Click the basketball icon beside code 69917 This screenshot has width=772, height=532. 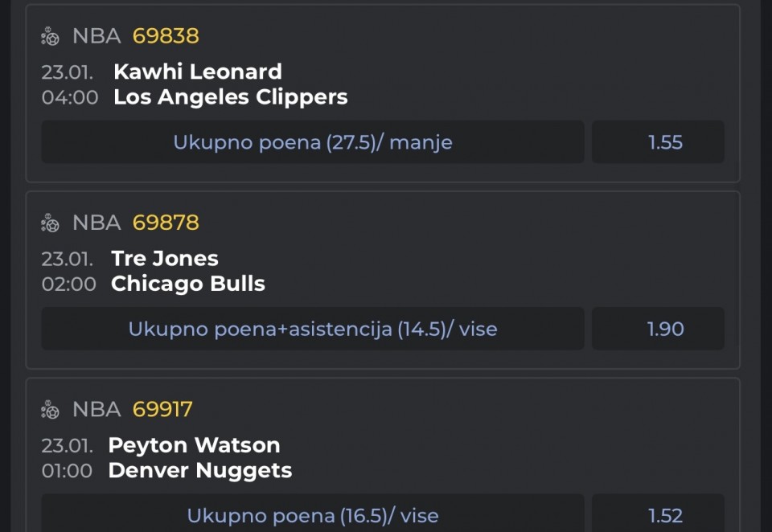[51, 410]
